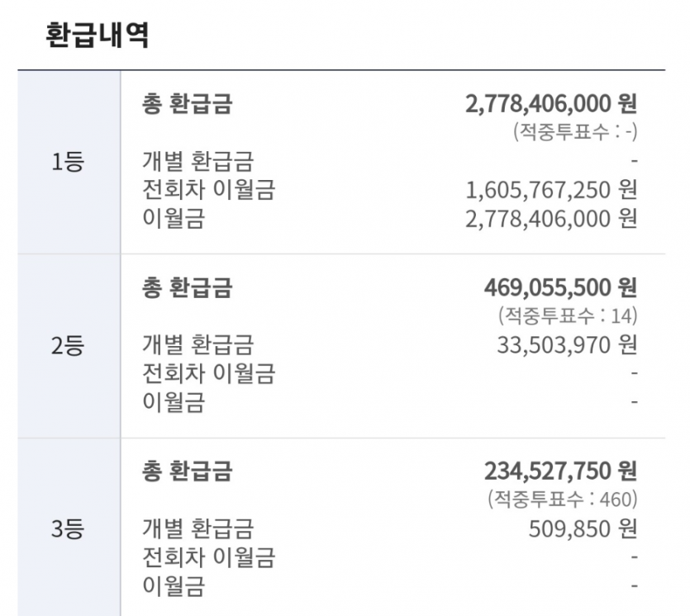Image resolution: width=690 pixels, height=616 pixels.
Task: Click 1등 total refund amount 2,778,406,000 원
Action: [551, 104]
